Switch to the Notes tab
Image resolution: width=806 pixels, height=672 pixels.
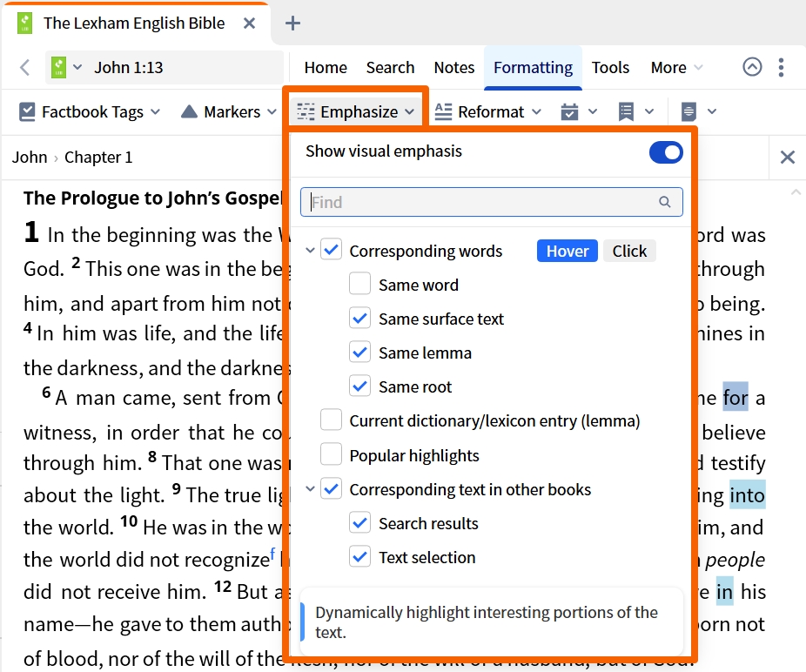453,67
